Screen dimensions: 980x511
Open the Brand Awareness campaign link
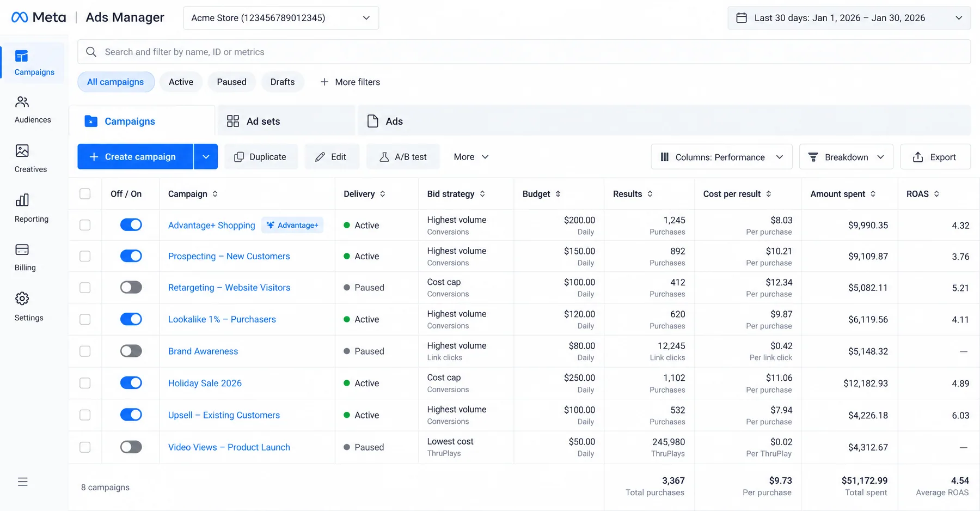(203, 351)
